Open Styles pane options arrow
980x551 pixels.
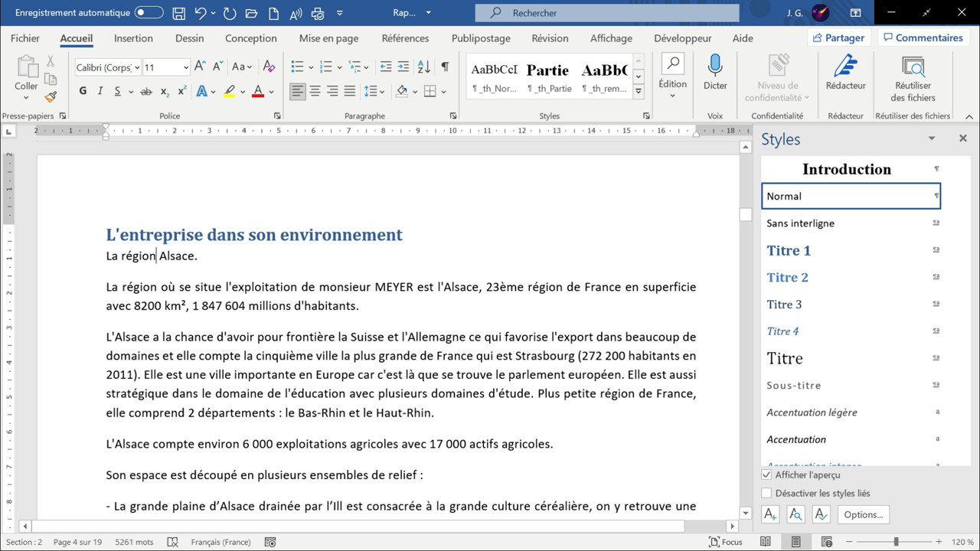point(932,139)
